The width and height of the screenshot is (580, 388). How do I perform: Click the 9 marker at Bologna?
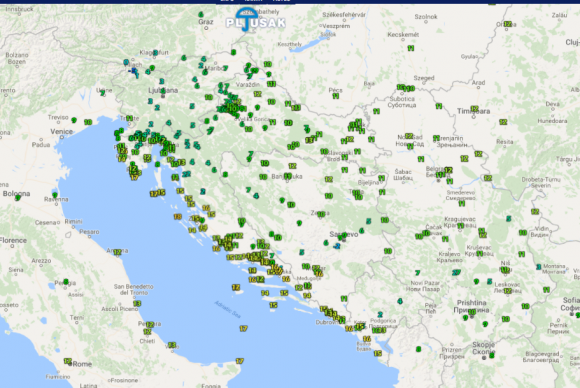click(x=17, y=198)
